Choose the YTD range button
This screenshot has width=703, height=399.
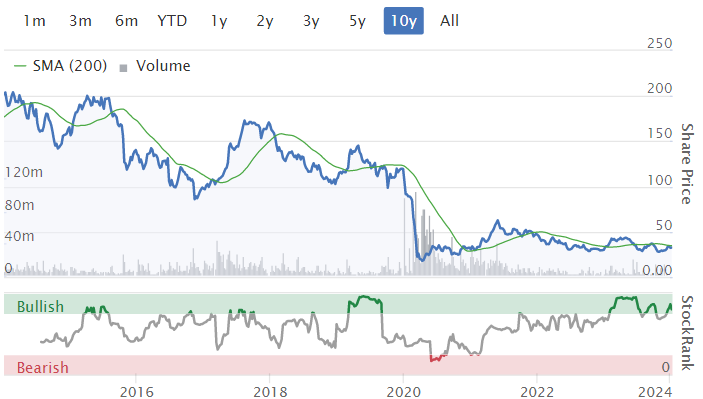pyautogui.click(x=172, y=21)
